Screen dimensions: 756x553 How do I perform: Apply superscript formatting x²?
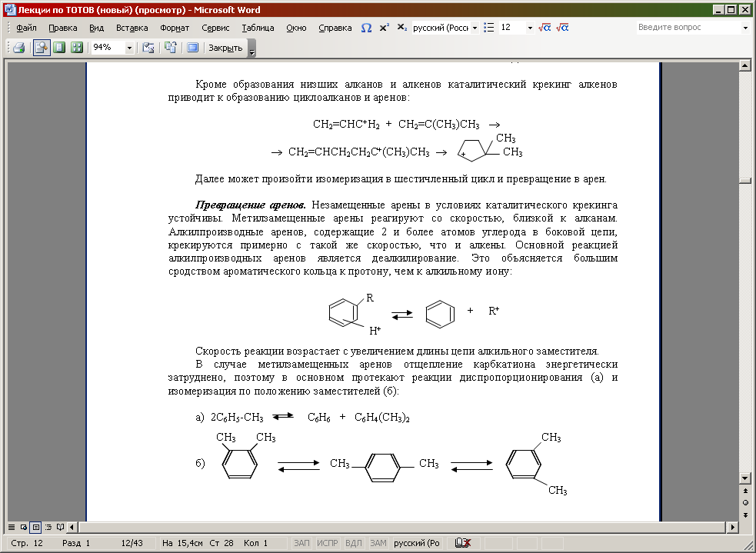385,28
